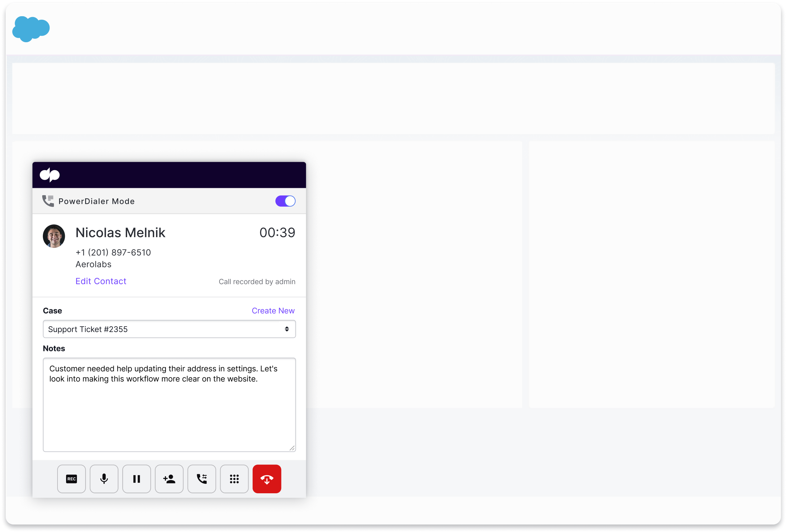The width and height of the screenshot is (786, 532).
Task: Select the Call recorded by admin label
Action: [257, 281]
